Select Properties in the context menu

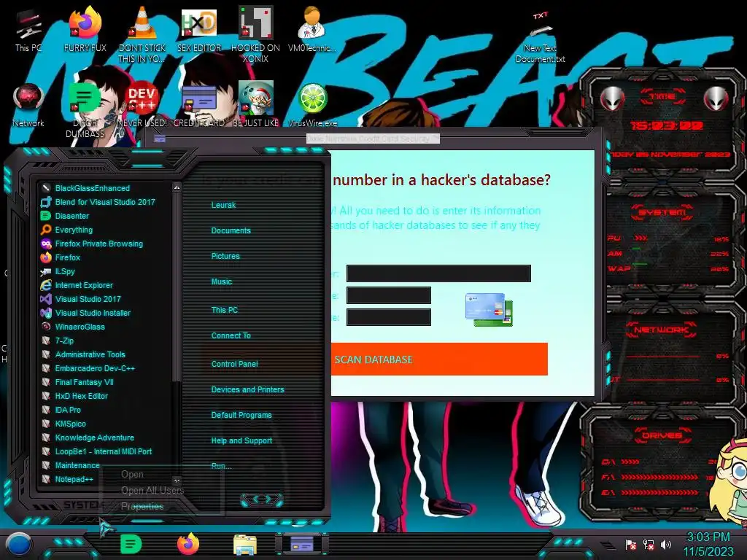pyautogui.click(x=142, y=506)
